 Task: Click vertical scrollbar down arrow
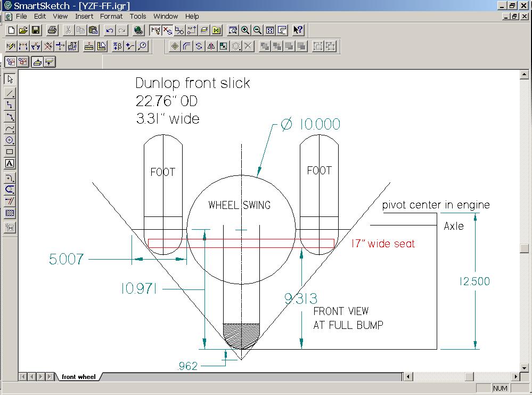524,368
